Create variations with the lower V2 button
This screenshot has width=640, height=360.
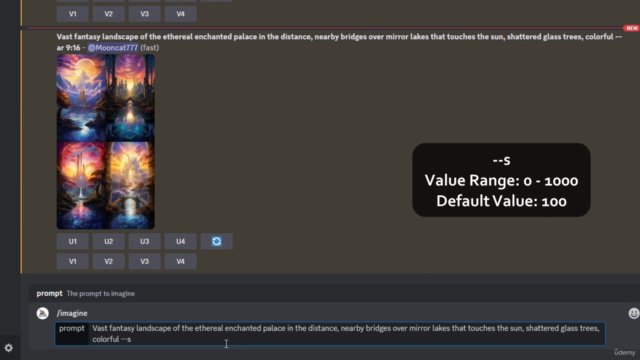(109, 261)
